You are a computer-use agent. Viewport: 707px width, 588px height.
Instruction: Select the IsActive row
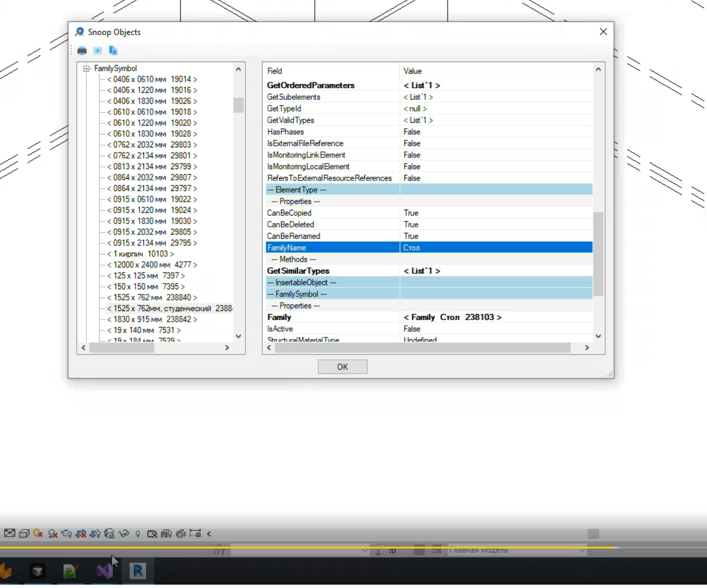click(x=429, y=329)
